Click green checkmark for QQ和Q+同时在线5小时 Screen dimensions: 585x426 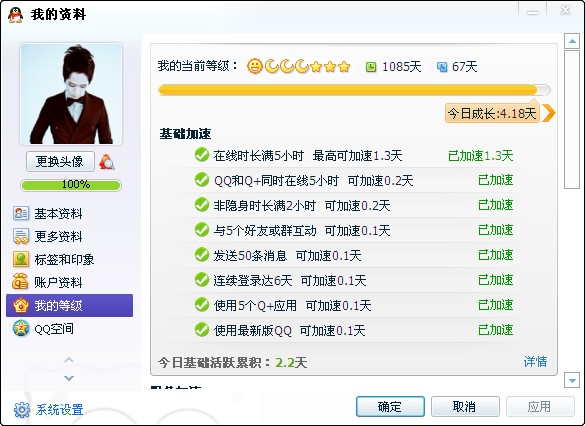point(202,180)
